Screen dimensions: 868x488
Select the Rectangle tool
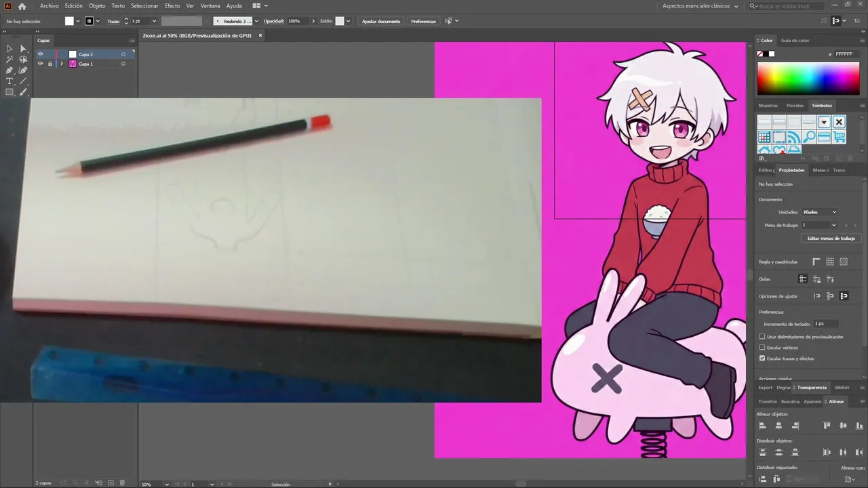pos(9,92)
